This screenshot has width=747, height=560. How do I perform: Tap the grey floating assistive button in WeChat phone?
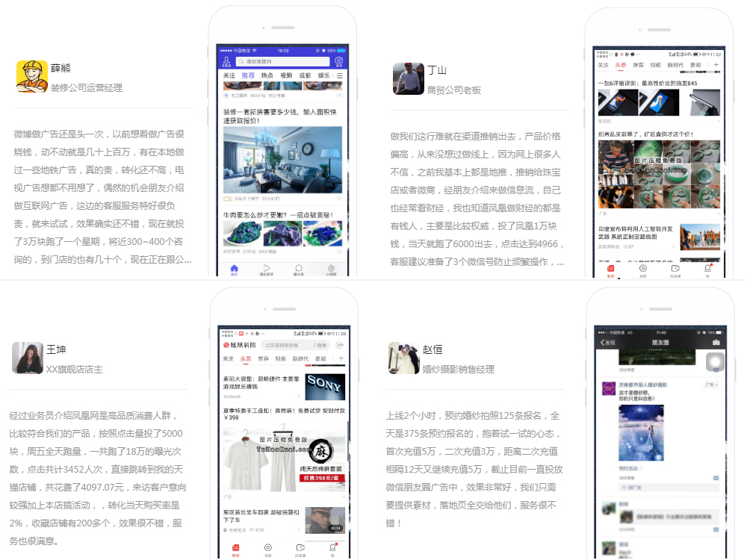715,362
